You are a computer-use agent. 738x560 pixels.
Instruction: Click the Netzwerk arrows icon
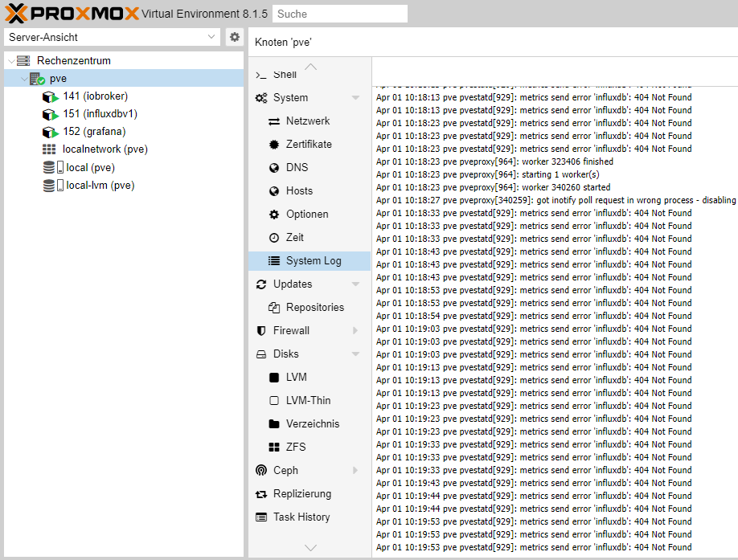point(274,122)
